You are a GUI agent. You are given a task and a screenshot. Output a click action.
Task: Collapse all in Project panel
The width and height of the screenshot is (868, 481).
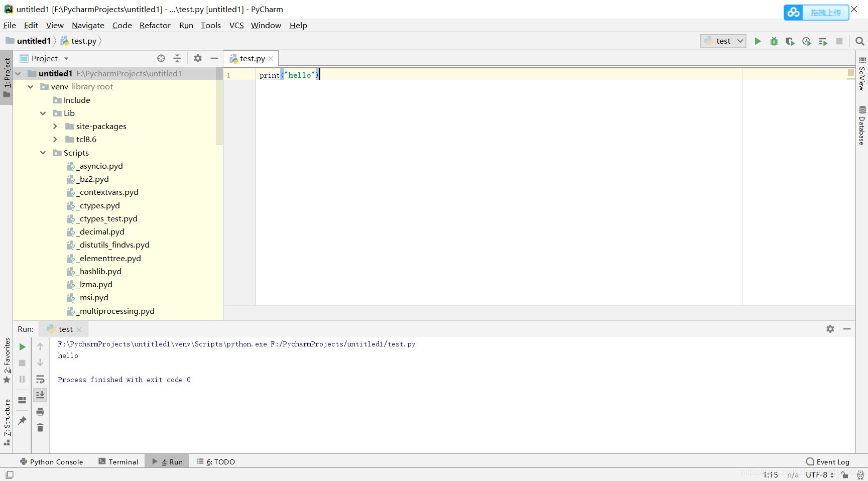pos(177,58)
